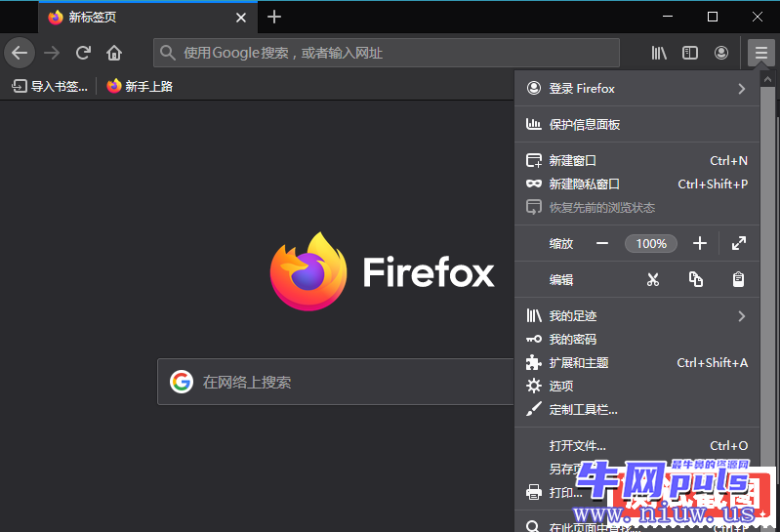
Task: Reload the page with the refresh icon
Action: point(83,53)
